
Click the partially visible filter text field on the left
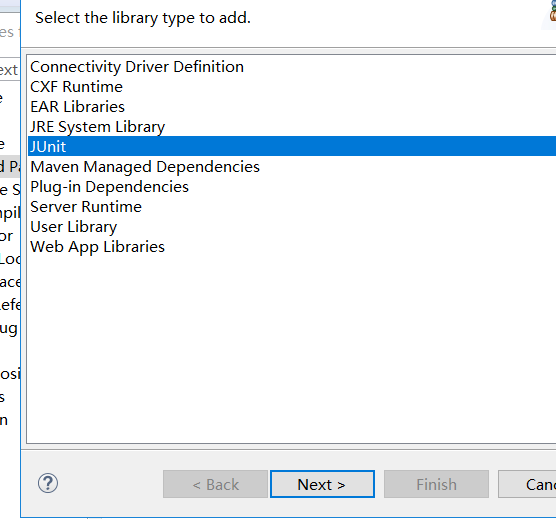point(9,69)
